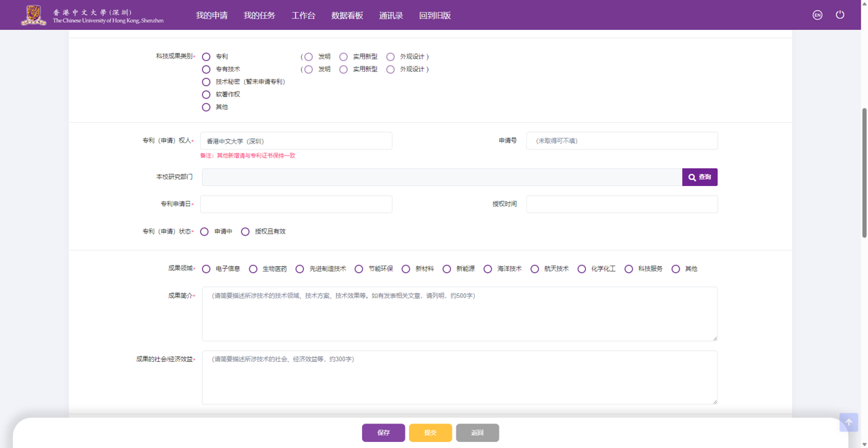Viewport: 868px width, 448px height.
Task: Click the power logout icon
Action: click(840, 15)
